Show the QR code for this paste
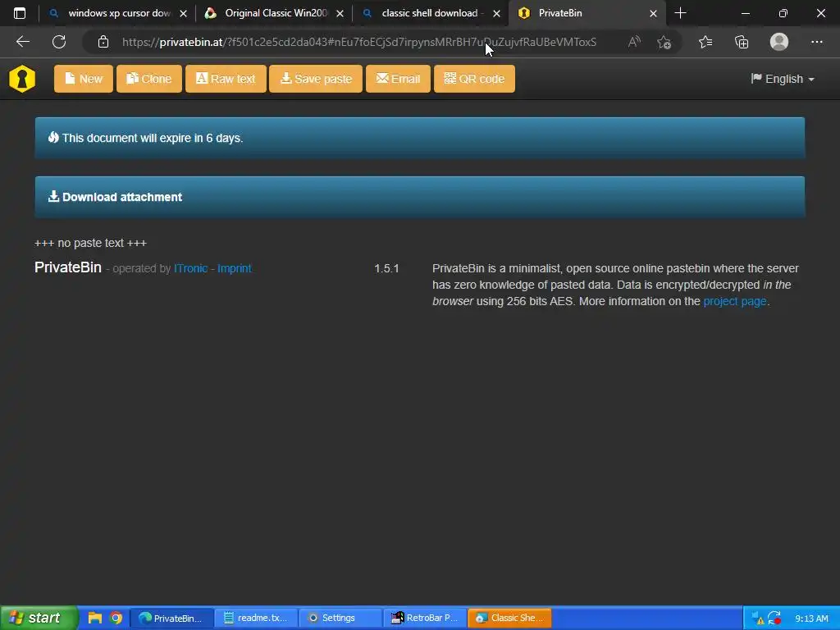Screen dimensions: 840x630 (474, 79)
